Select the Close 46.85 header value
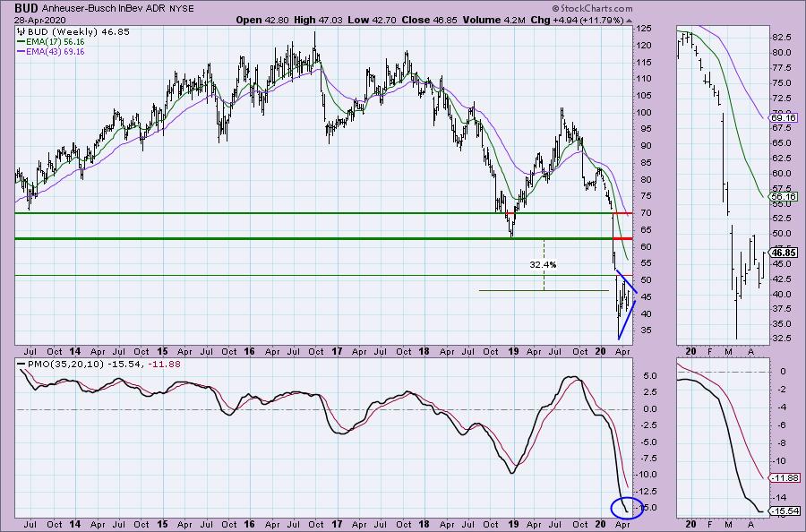The height and width of the screenshot is (532, 806). click(429, 20)
